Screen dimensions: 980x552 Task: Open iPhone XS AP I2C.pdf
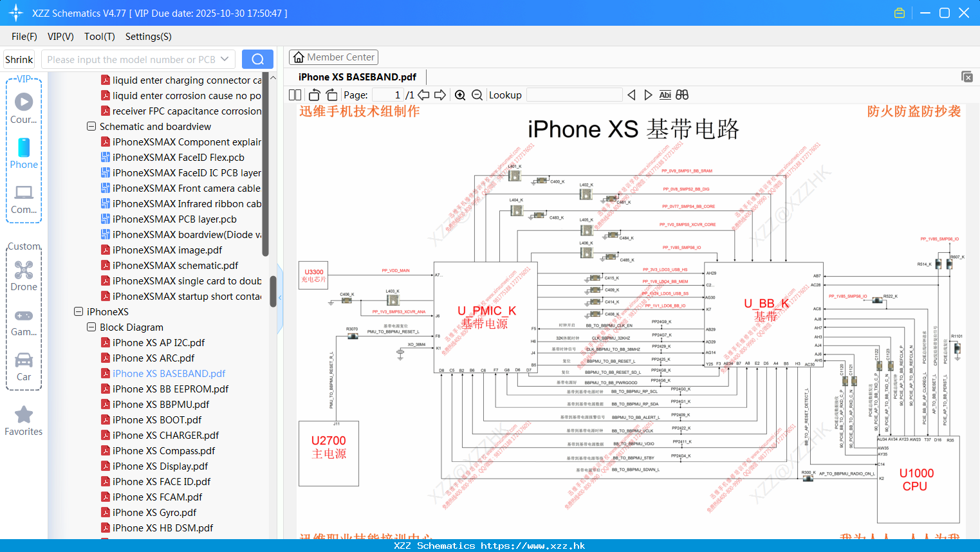point(153,342)
